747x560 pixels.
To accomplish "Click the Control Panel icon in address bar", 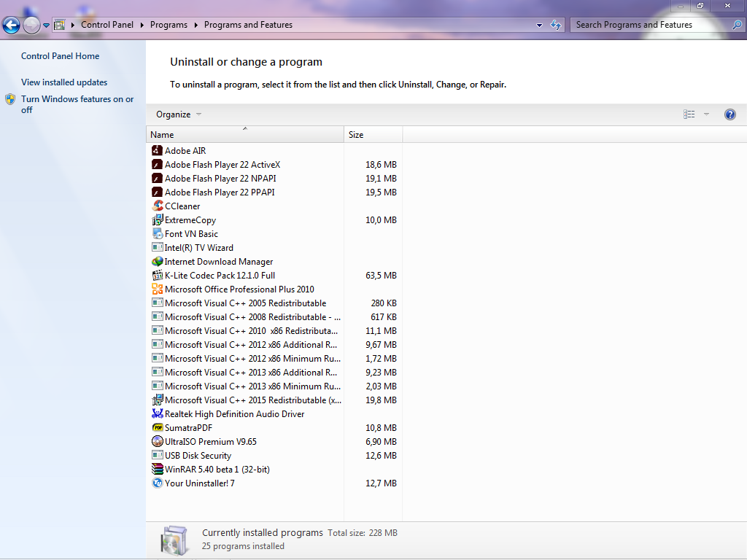I will [60, 25].
